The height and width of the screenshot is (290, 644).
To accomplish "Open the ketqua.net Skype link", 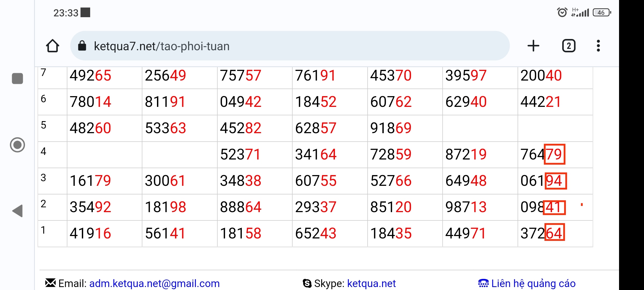I will pos(371,284).
